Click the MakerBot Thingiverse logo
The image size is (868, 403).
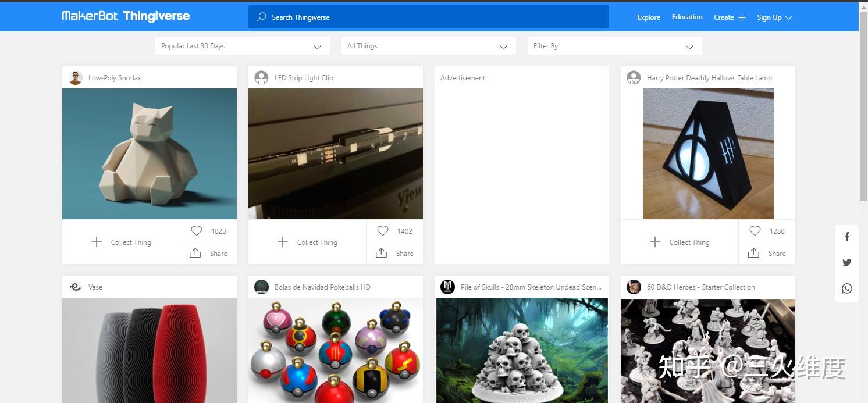point(126,16)
